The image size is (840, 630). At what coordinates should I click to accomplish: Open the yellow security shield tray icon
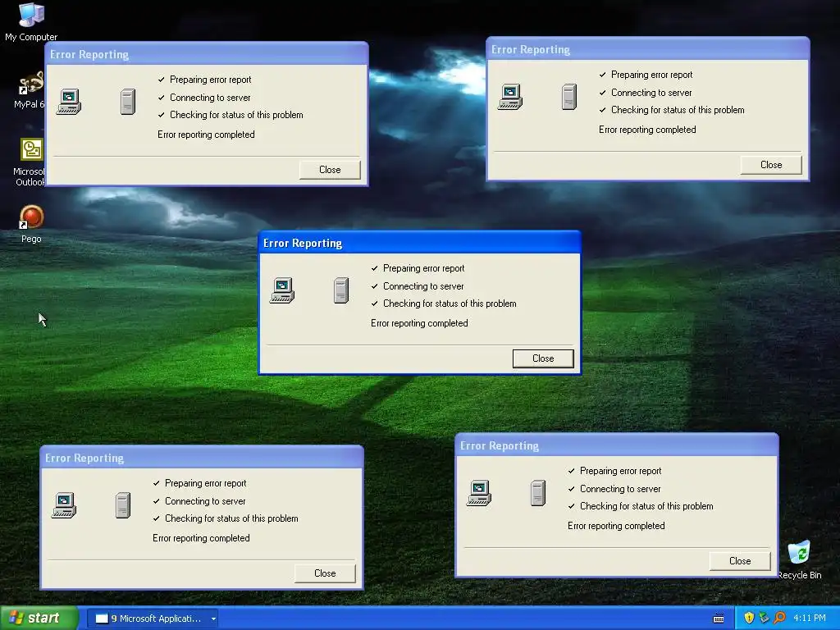(749, 618)
